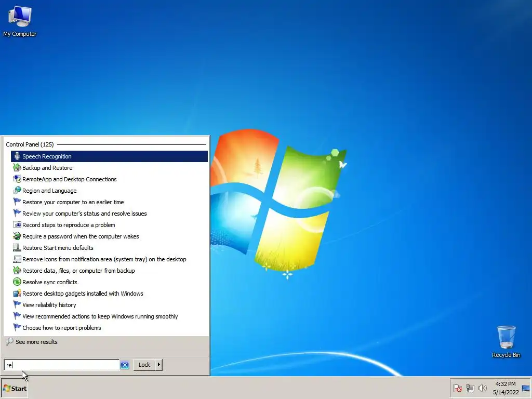
Task: Open Require a password when the computer wakes
Action: pos(109,236)
